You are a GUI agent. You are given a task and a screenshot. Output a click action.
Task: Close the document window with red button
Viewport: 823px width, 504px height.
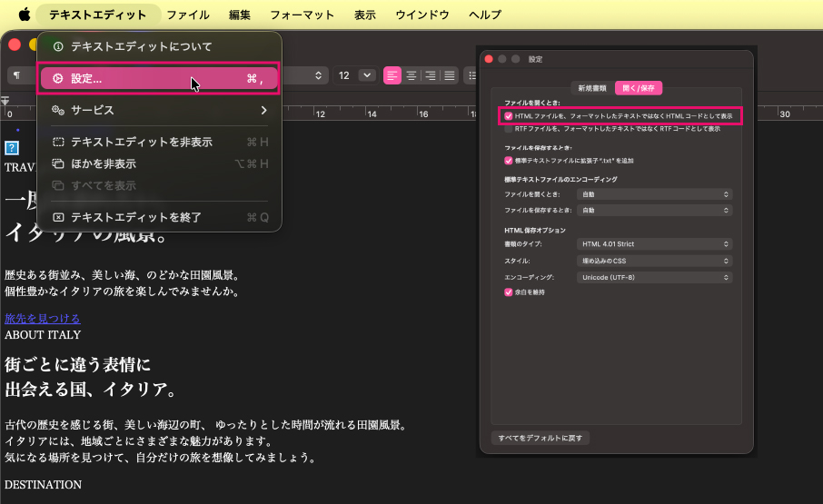15,44
